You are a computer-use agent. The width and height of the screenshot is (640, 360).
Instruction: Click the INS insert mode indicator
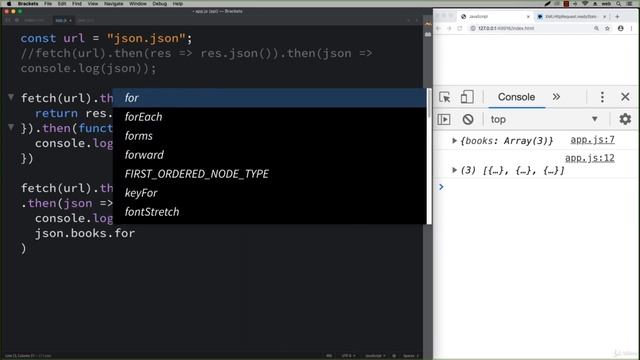tap(329, 356)
